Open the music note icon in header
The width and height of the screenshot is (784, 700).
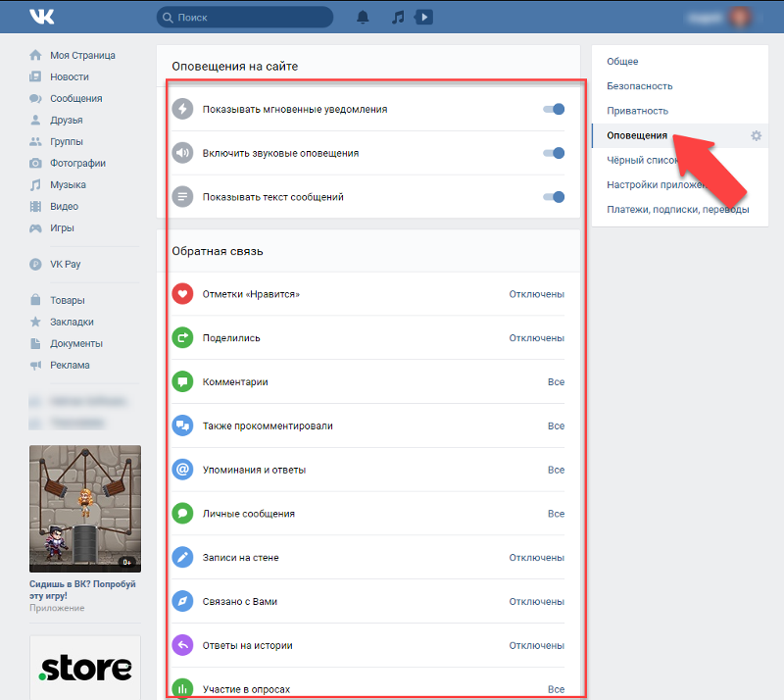point(397,18)
